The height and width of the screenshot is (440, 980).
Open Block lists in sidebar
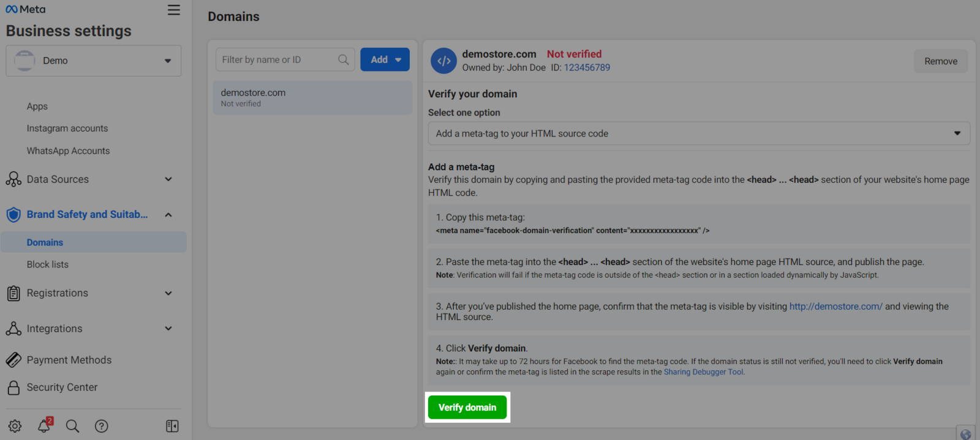coord(48,264)
